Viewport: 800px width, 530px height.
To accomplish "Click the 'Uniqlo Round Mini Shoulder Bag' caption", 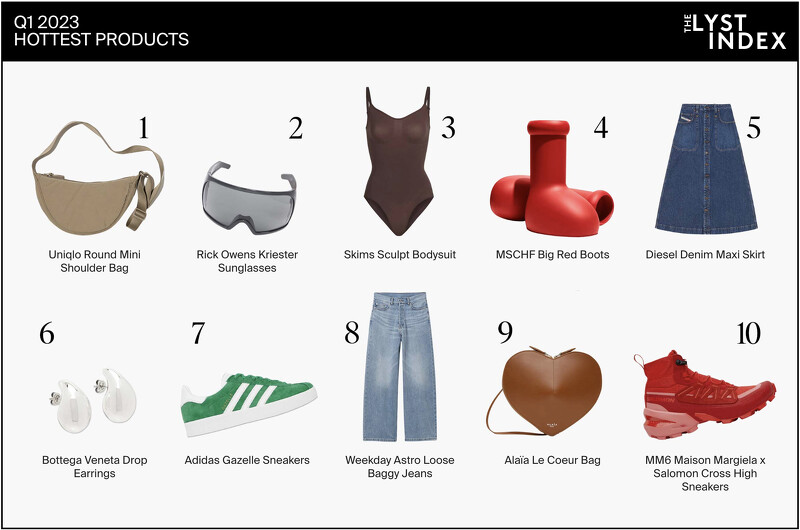I will 94,261.
